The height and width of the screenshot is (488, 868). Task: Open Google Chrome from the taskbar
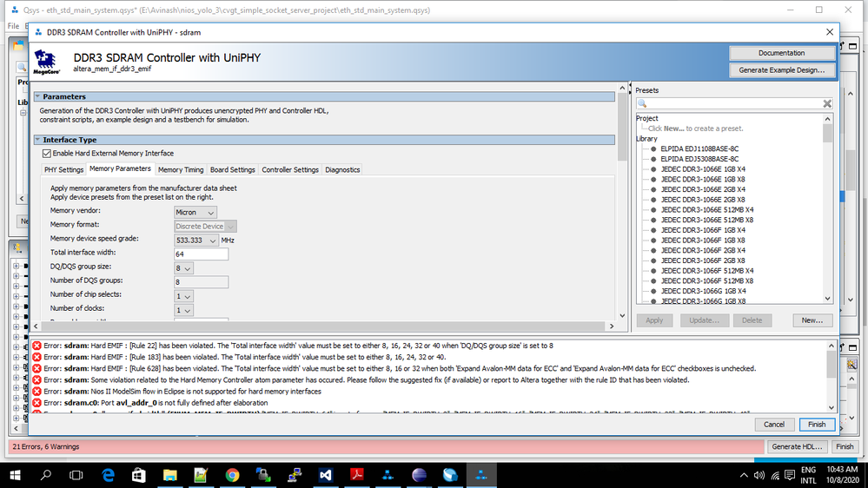tap(233, 475)
